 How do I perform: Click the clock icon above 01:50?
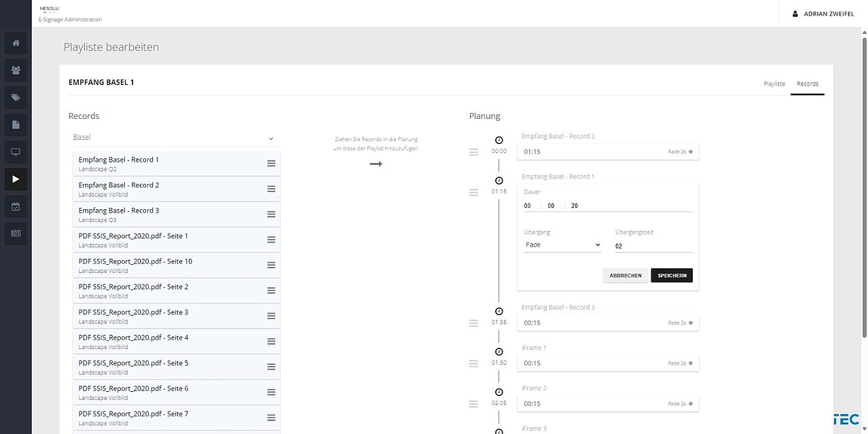pos(499,352)
